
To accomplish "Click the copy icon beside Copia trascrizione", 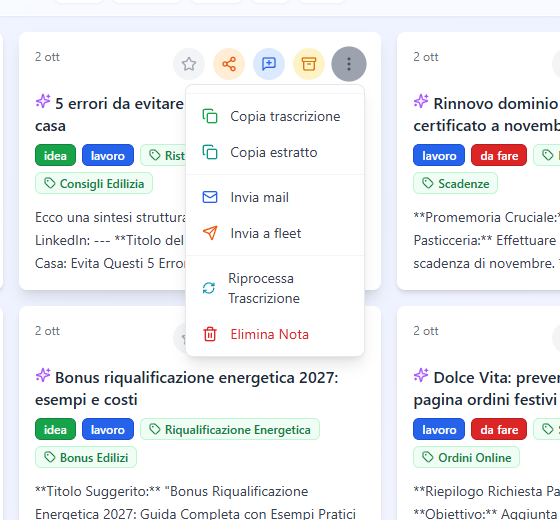I will (210, 116).
